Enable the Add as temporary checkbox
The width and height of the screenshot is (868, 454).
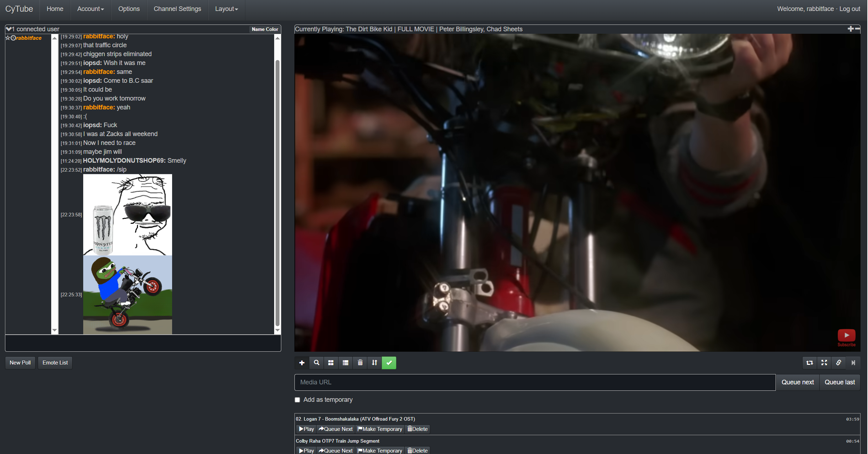coord(298,400)
